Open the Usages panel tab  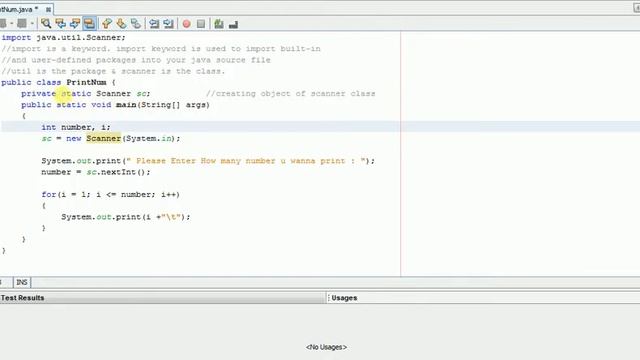344,298
